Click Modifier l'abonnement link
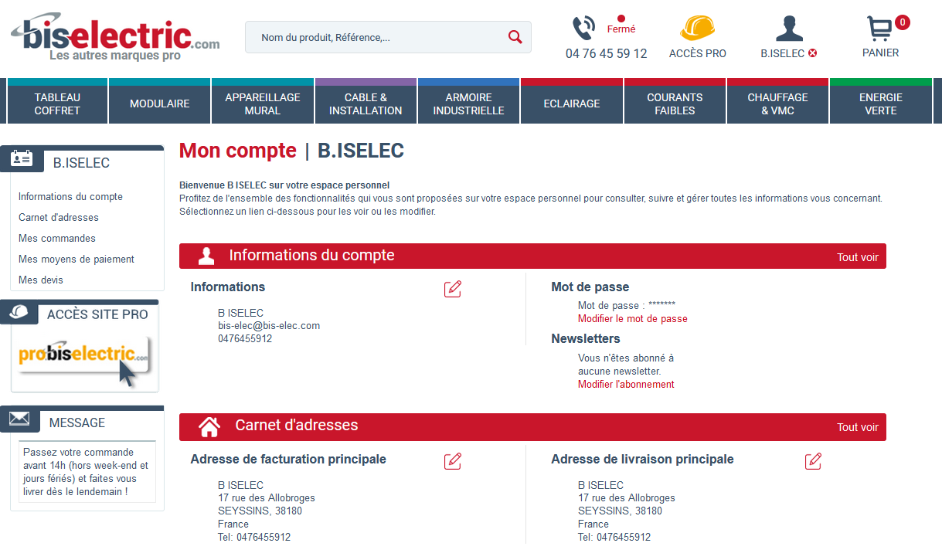The width and height of the screenshot is (942, 560). pyautogui.click(x=626, y=385)
